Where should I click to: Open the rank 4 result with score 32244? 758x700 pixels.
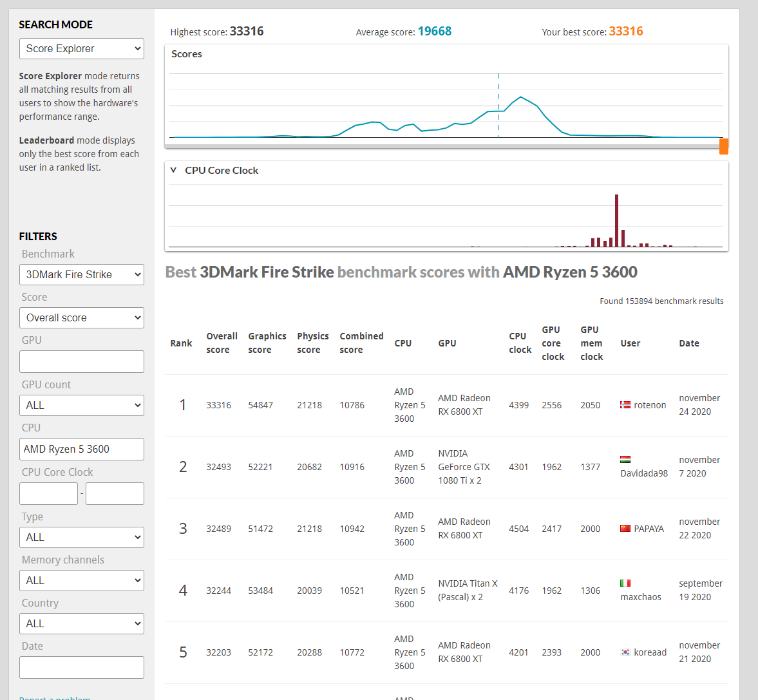[218, 591]
